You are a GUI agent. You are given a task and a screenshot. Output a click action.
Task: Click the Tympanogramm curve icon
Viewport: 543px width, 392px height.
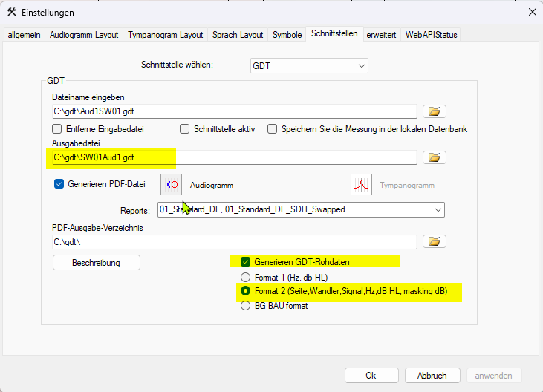click(361, 184)
